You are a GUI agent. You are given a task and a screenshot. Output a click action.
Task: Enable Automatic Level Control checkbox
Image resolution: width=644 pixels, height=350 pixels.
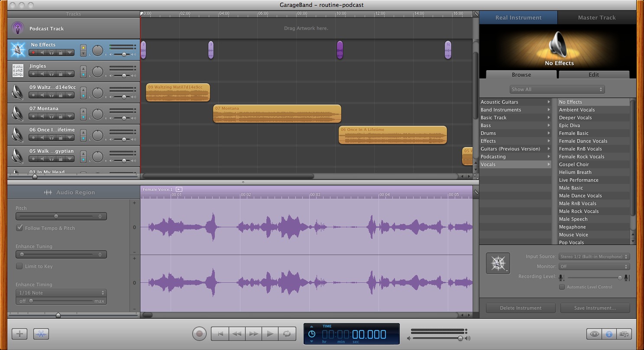point(562,287)
